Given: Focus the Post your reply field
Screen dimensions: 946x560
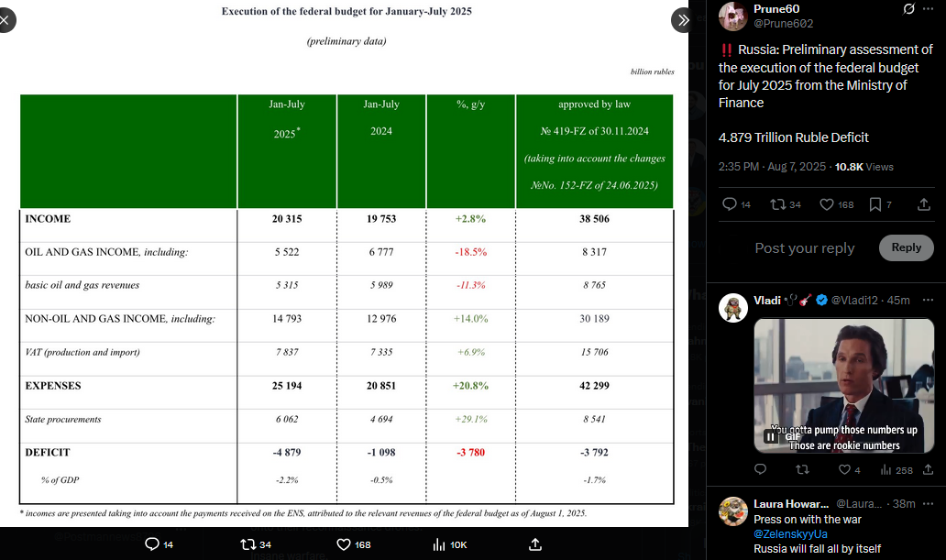Looking at the screenshot, I should tap(805, 248).
